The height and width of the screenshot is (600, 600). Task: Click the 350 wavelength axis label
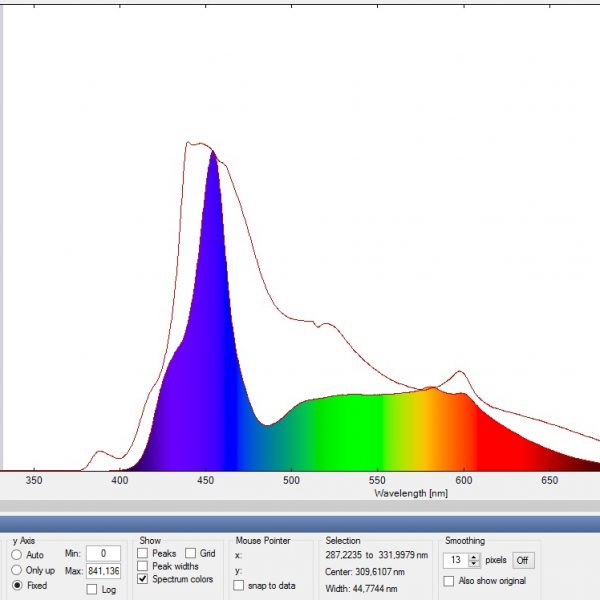pos(34,480)
